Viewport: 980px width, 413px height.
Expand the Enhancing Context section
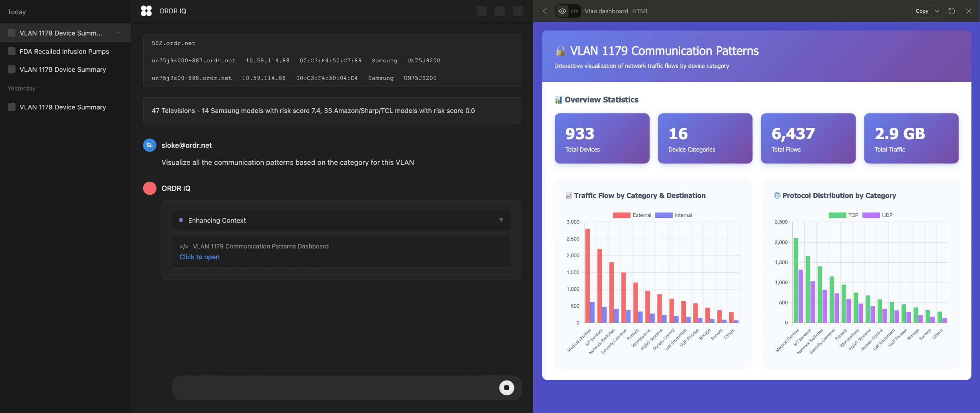point(501,220)
